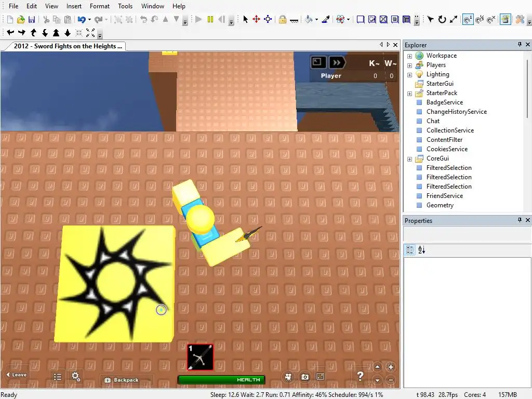Toggle the magnet snap off mode
Viewport: 532px width, 399px height.
(491, 19)
